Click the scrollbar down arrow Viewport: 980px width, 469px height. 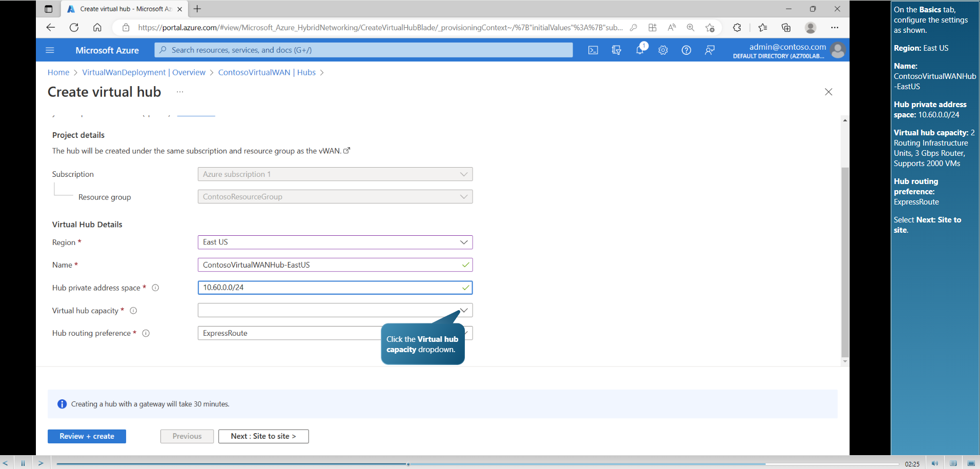pos(845,361)
